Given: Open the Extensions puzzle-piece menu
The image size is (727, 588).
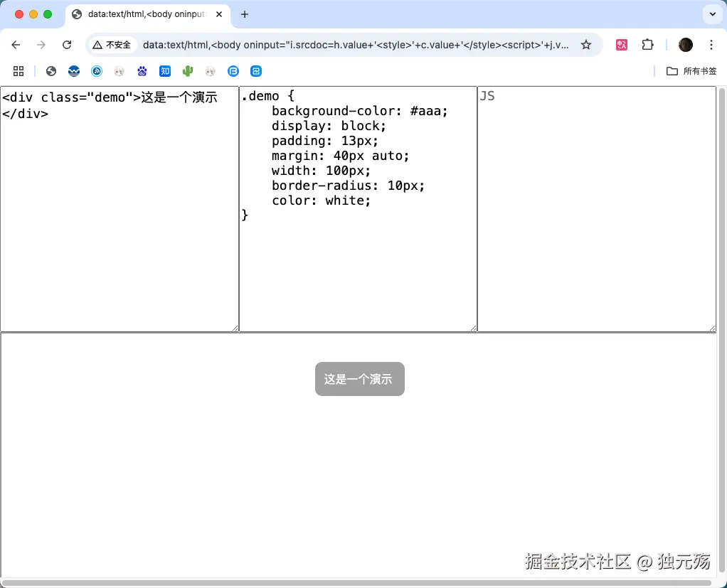Looking at the screenshot, I should pyautogui.click(x=647, y=45).
